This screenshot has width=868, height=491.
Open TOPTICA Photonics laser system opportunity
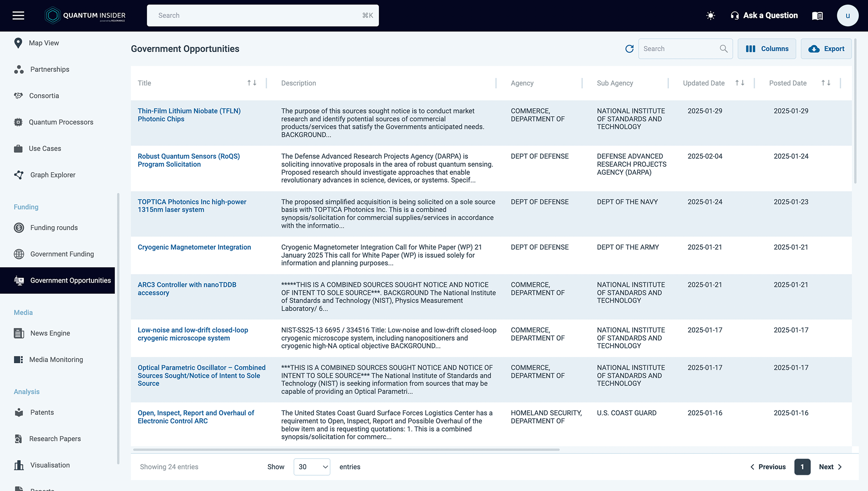pyautogui.click(x=192, y=206)
